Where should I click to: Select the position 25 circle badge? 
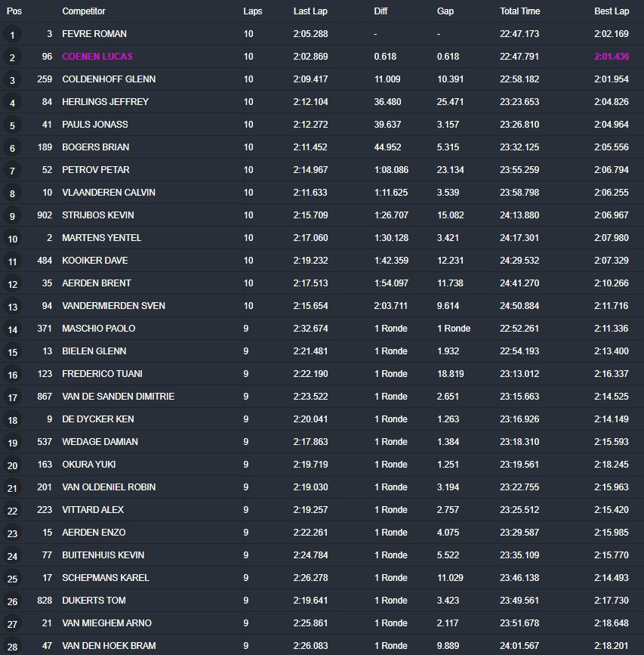(x=12, y=579)
